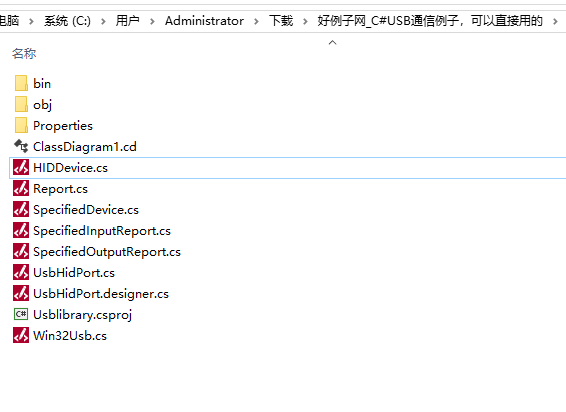
Task: Select UsbHidPort.cs file in list
Action: click(x=74, y=273)
